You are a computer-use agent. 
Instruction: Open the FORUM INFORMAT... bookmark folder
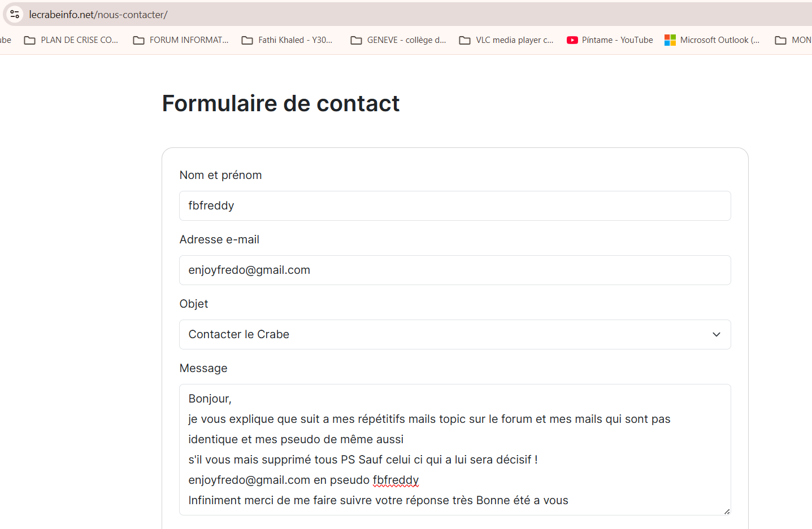pos(181,40)
